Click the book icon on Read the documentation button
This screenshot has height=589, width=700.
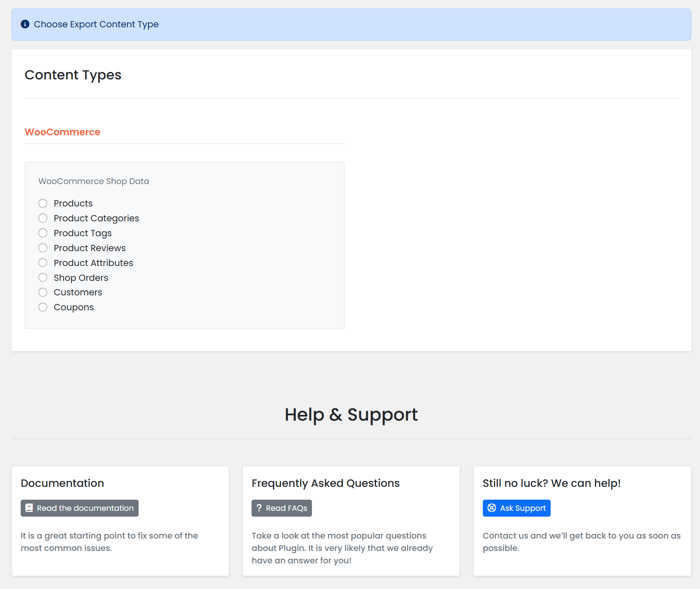(x=29, y=508)
